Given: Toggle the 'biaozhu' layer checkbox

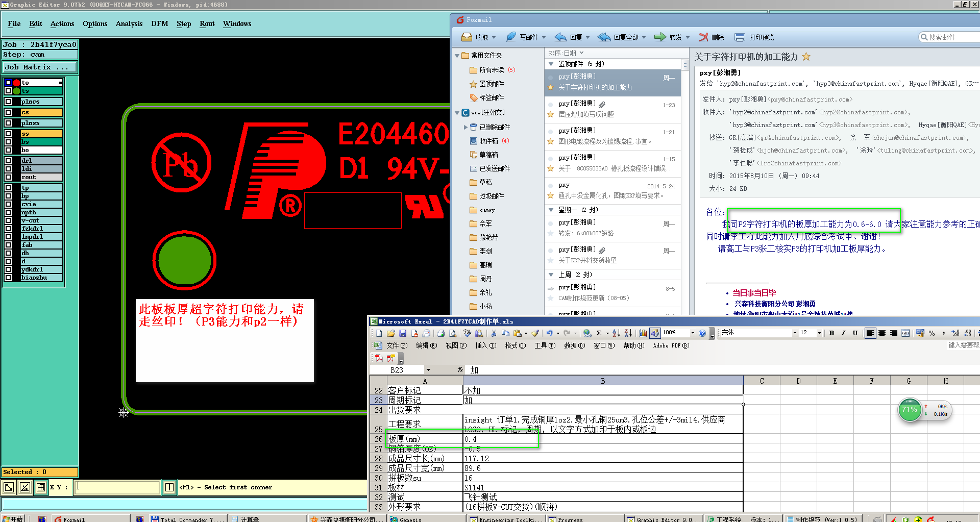Looking at the screenshot, I should click(x=8, y=278).
